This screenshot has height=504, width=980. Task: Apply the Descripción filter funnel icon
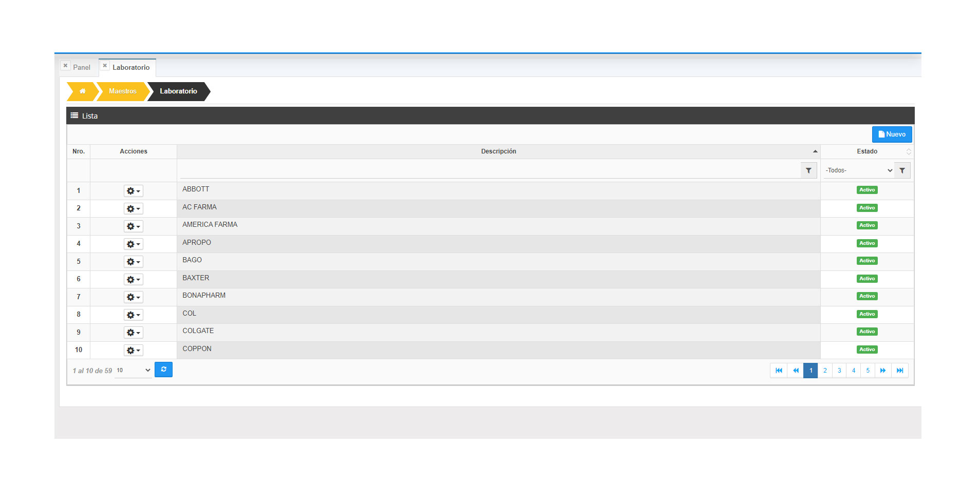click(808, 170)
